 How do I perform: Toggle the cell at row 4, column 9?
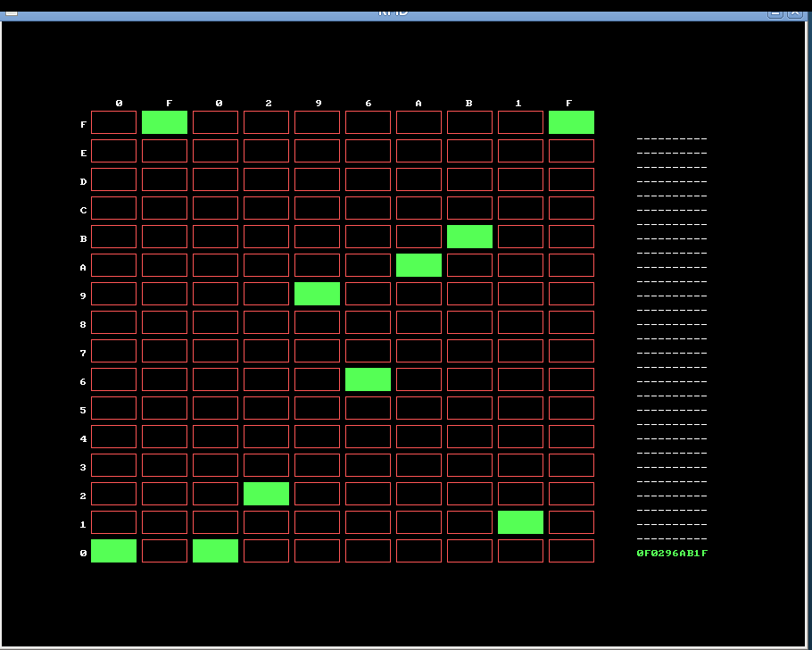click(x=317, y=437)
